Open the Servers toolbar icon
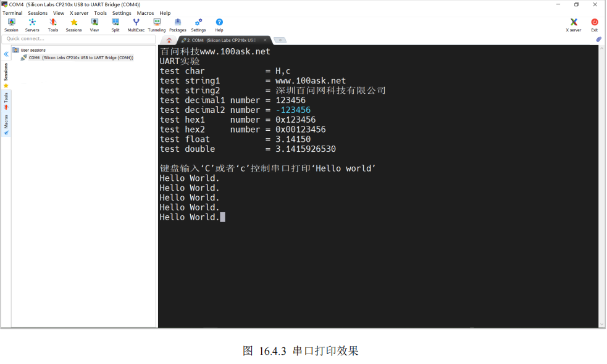 click(x=32, y=25)
